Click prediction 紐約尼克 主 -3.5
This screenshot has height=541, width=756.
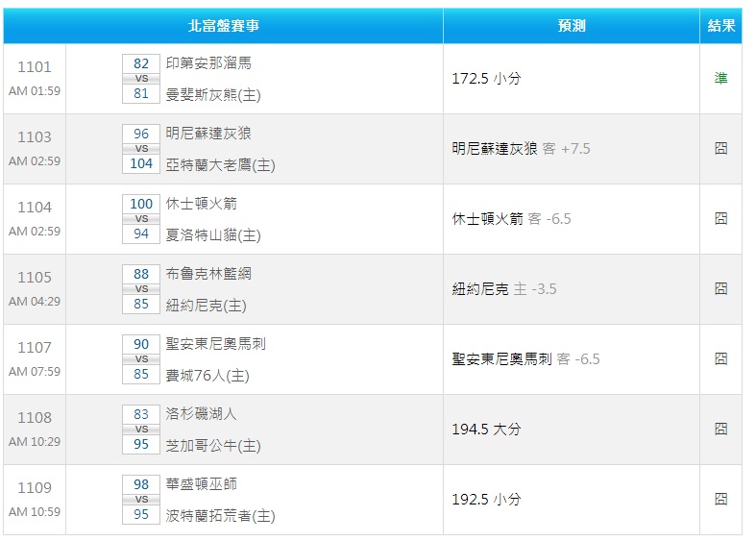pyautogui.click(x=504, y=289)
